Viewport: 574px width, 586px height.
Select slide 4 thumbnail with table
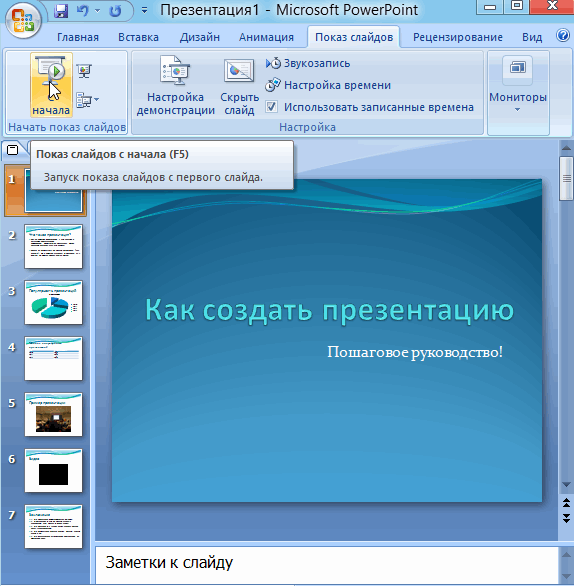53,358
